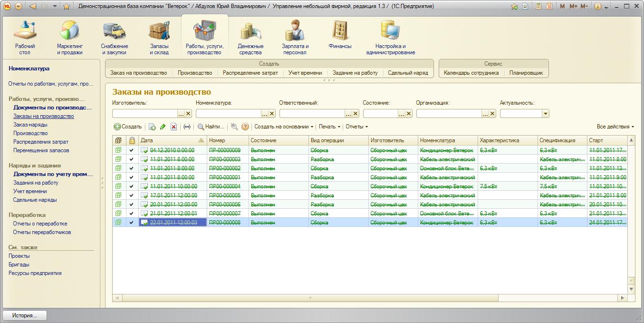
Task: Open the Планировщик service
Action: pyautogui.click(x=526, y=73)
